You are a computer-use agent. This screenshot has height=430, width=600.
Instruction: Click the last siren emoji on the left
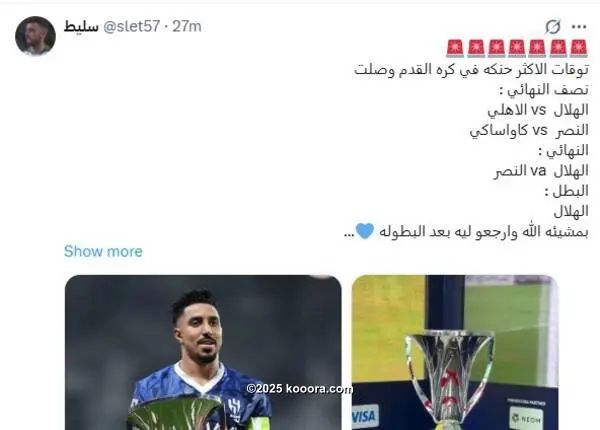pyautogui.click(x=455, y=49)
